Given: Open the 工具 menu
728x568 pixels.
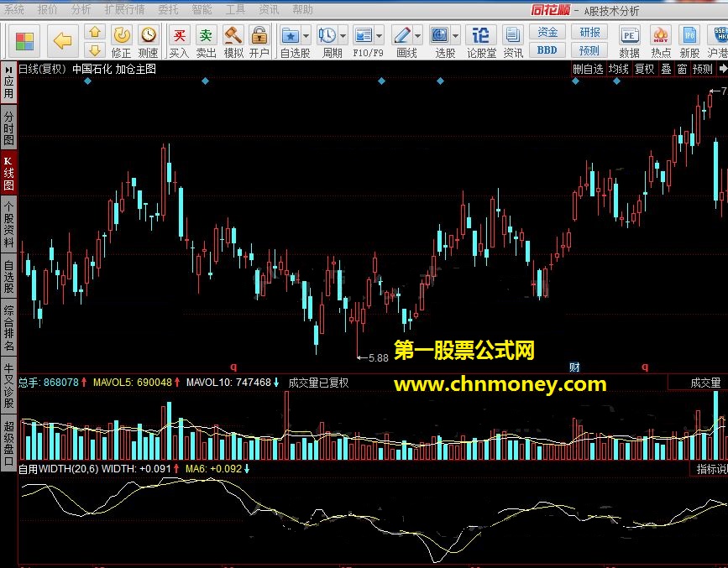Looking at the screenshot, I should click(235, 9).
